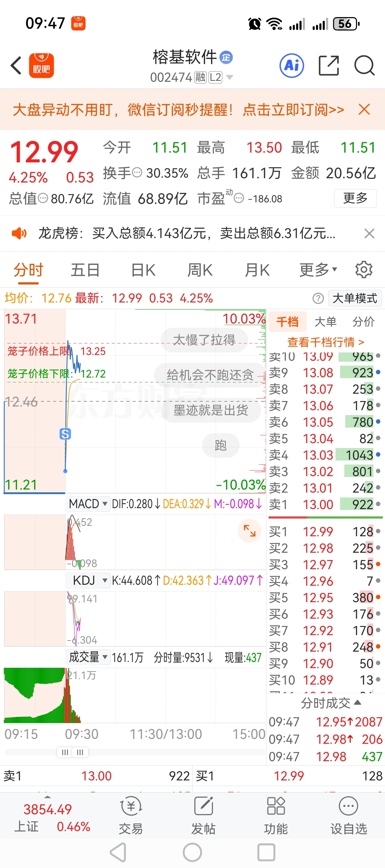Tap Android recent apps square
385x868 pixels.
[266, 853]
